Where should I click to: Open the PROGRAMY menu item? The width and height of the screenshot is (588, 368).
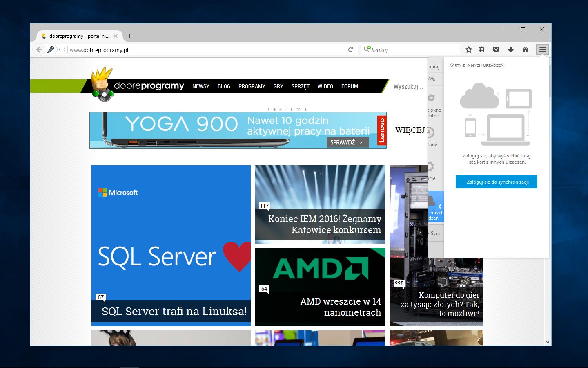[252, 86]
